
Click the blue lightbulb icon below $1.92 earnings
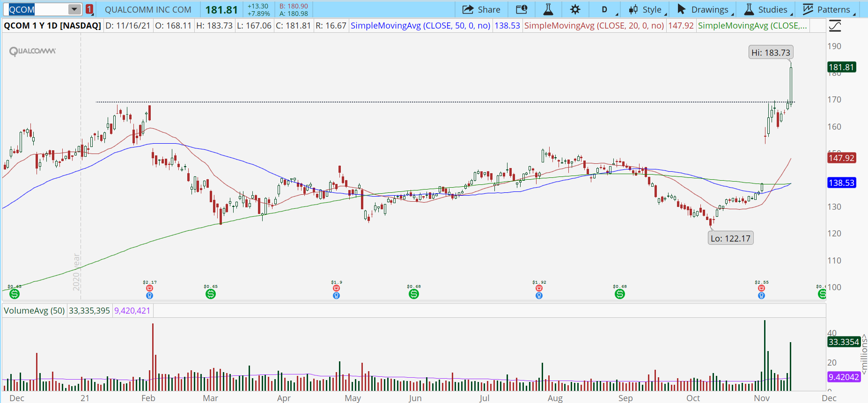(539, 296)
